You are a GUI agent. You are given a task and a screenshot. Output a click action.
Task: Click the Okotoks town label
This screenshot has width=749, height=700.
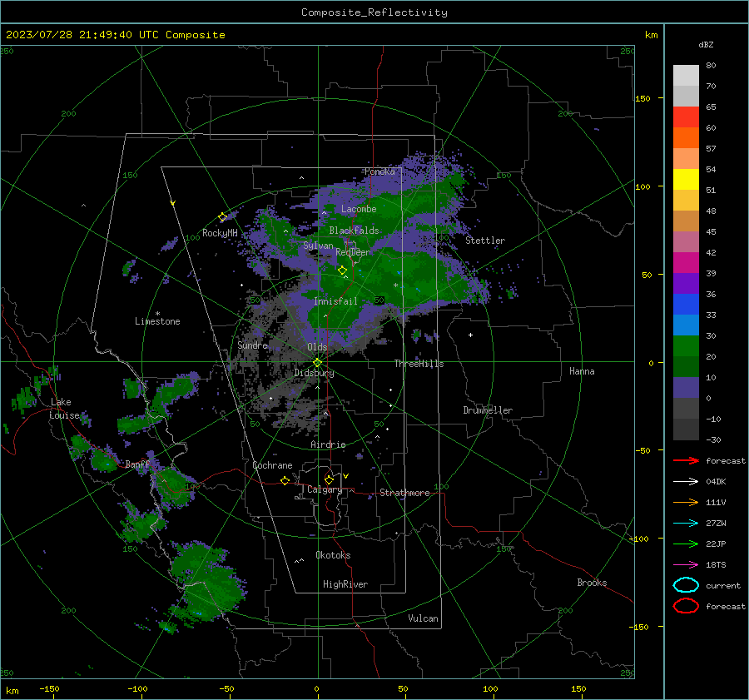click(333, 555)
